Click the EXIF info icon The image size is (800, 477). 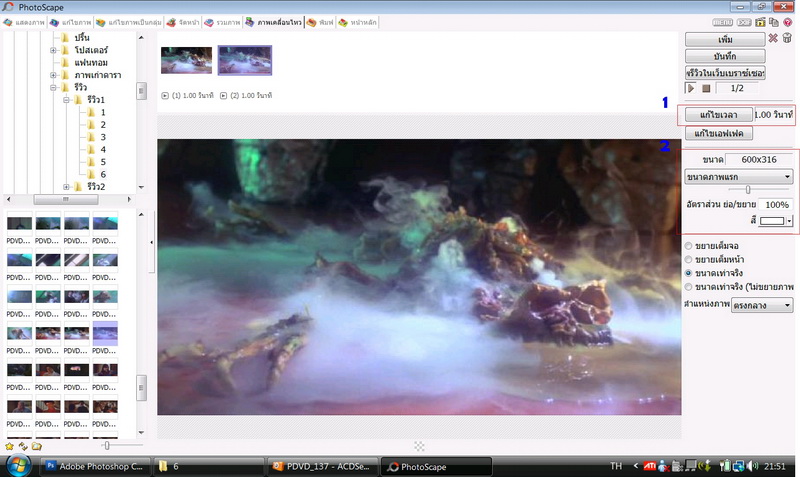point(744,22)
